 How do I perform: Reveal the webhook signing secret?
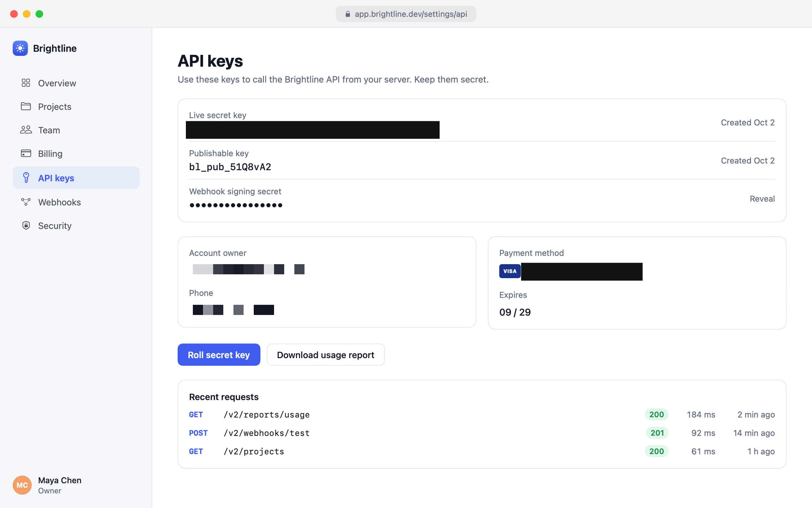click(x=762, y=198)
